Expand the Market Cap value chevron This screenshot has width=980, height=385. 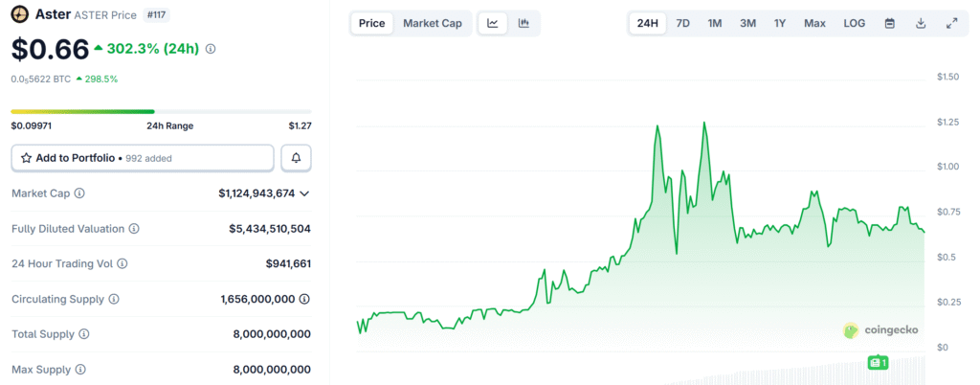(304, 193)
